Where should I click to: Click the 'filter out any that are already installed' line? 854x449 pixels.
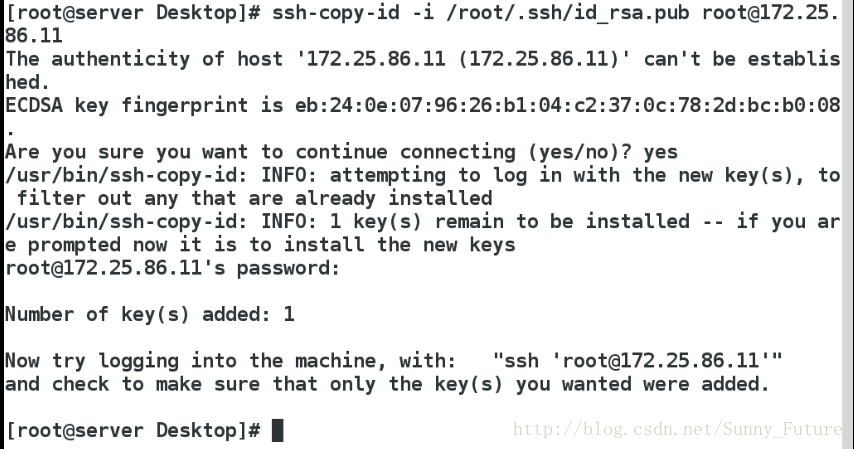point(254,198)
